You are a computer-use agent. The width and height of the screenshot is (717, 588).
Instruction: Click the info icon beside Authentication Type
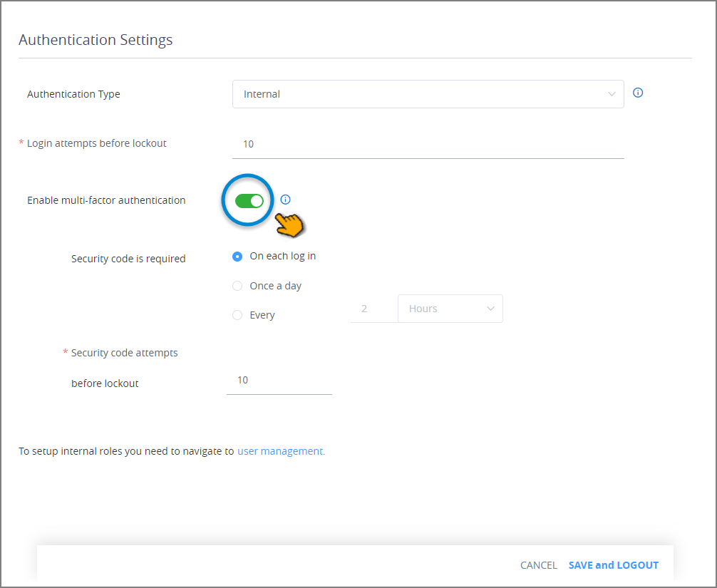click(637, 93)
